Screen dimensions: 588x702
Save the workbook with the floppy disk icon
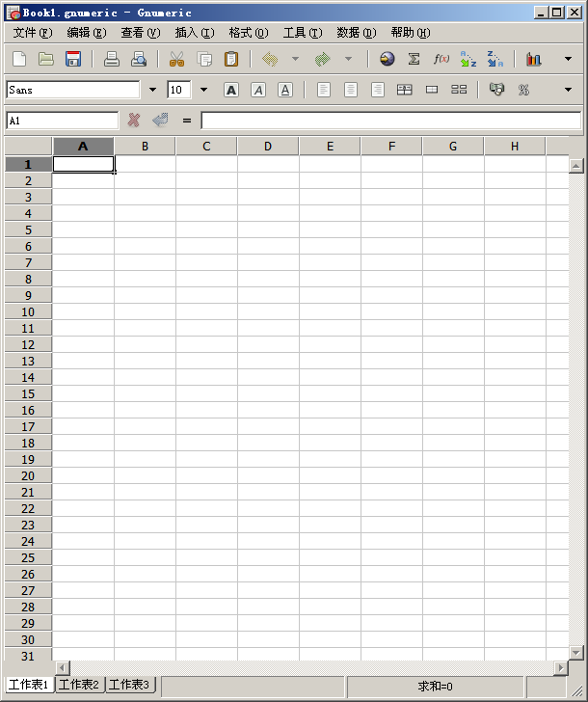click(73, 59)
